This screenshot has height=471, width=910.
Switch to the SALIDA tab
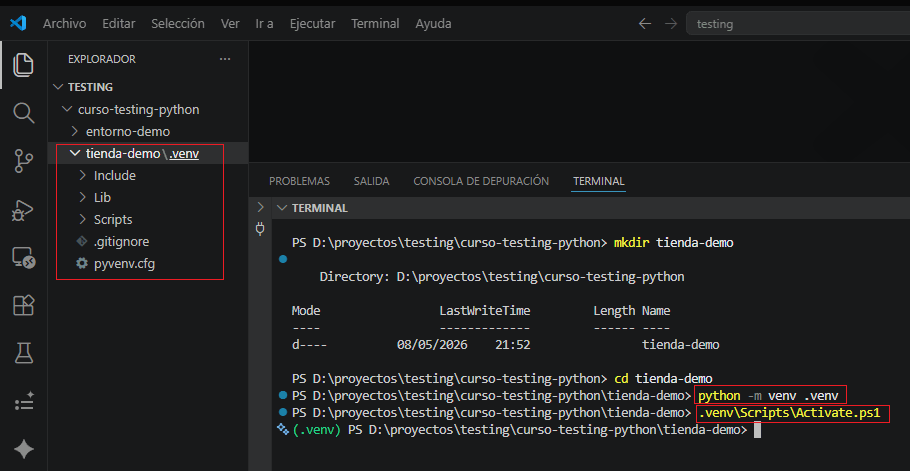371,181
